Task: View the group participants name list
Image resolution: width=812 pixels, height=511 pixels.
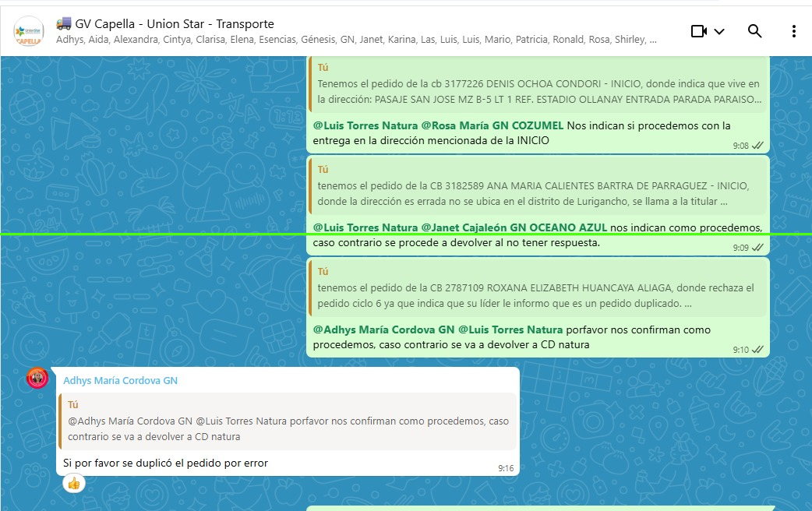Action: (x=356, y=40)
